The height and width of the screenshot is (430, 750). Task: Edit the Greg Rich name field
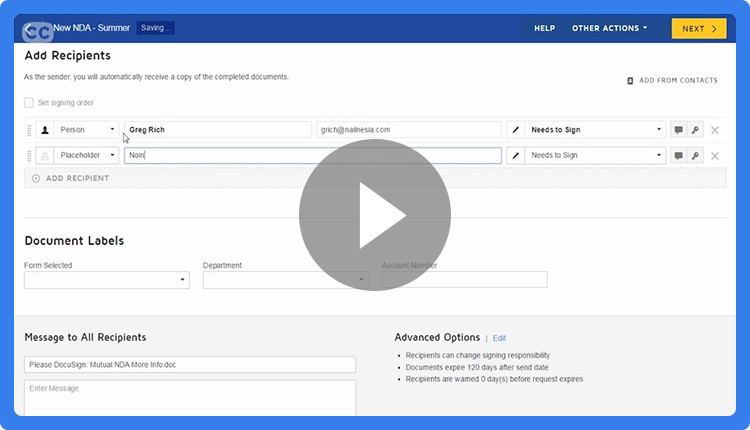(x=218, y=130)
